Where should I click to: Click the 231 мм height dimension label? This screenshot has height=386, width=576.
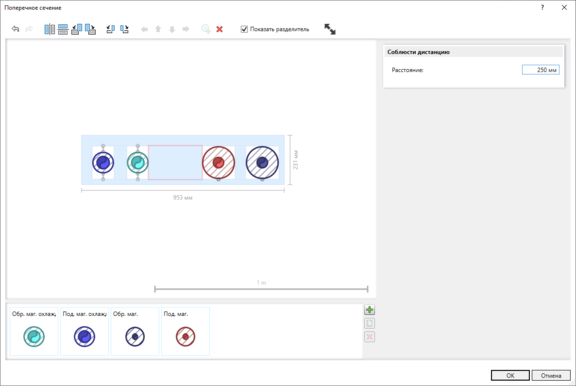(x=296, y=160)
